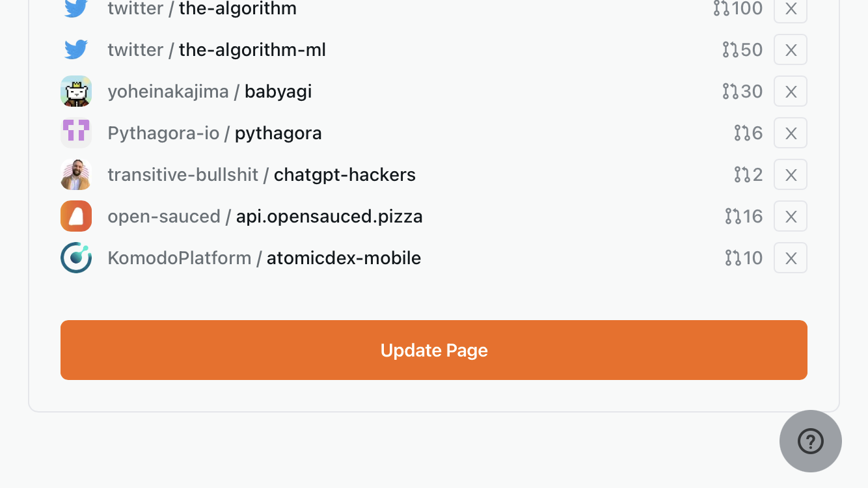Select the babyagi robot avatar
The image size is (868, 488).
click(75, 91)
